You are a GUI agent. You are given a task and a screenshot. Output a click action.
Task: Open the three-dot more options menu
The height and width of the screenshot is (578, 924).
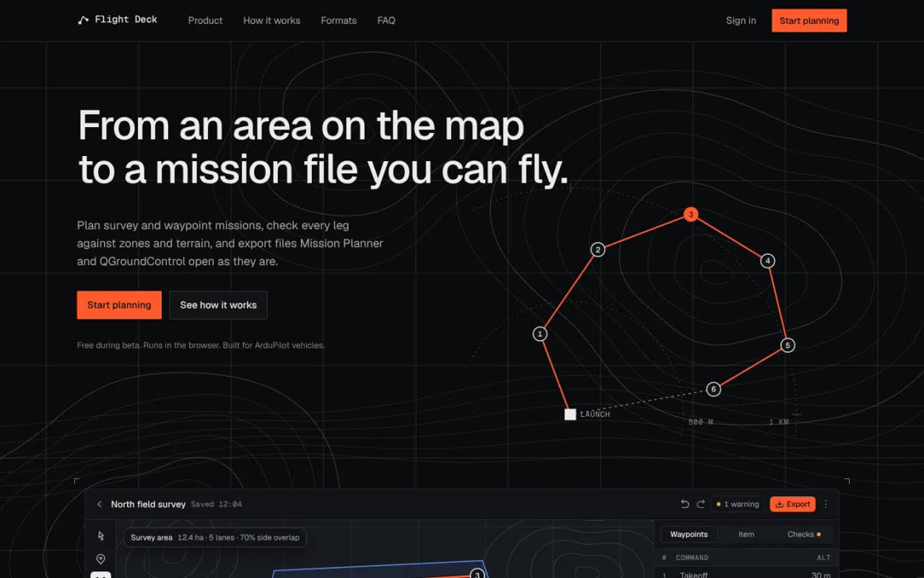[x=826, y=504]
